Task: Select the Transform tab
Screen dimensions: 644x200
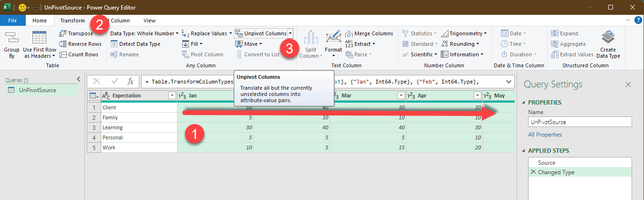Action: (x=73, y=21)
